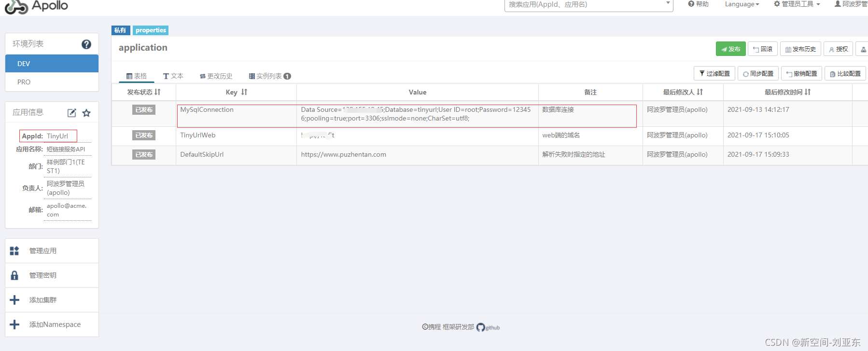Screen dimensions: 868x351
Task: Click the 搜索应用 search input field
Action: [x=584, y=5]
